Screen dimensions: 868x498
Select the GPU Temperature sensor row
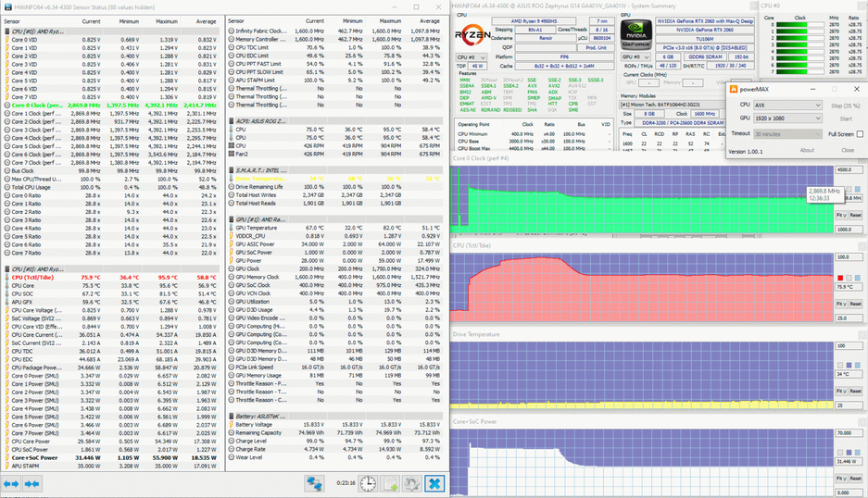tap(335, 228)
